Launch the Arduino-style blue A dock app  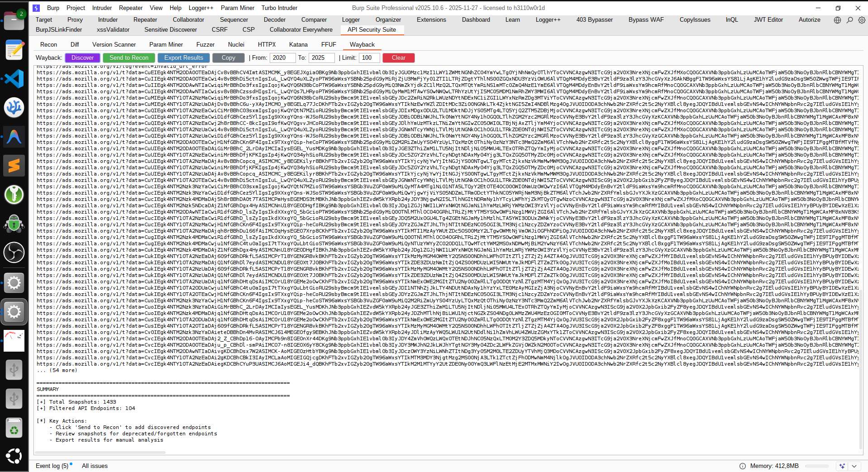14,137
